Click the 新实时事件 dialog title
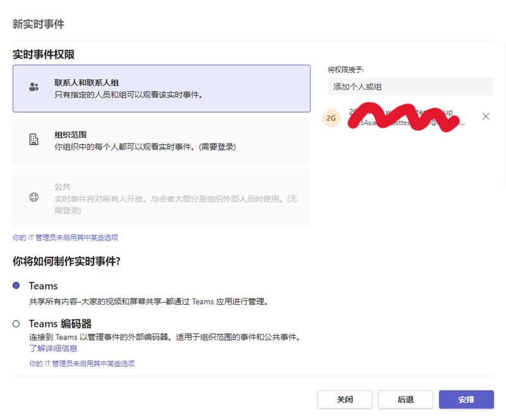The height and width of the screenshot is (420, 506). [x=39, y=24]
